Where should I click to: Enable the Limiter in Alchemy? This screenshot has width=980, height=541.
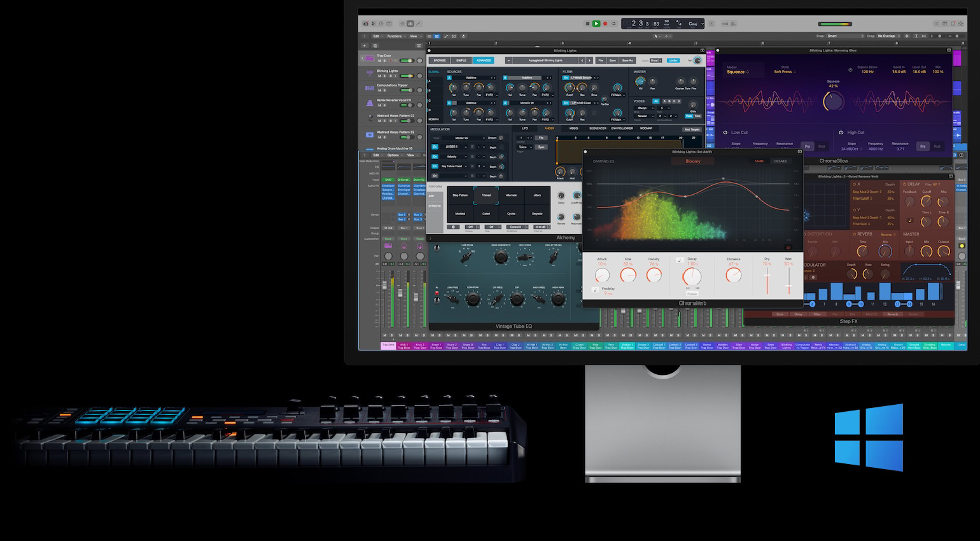[x=673, y=60]
